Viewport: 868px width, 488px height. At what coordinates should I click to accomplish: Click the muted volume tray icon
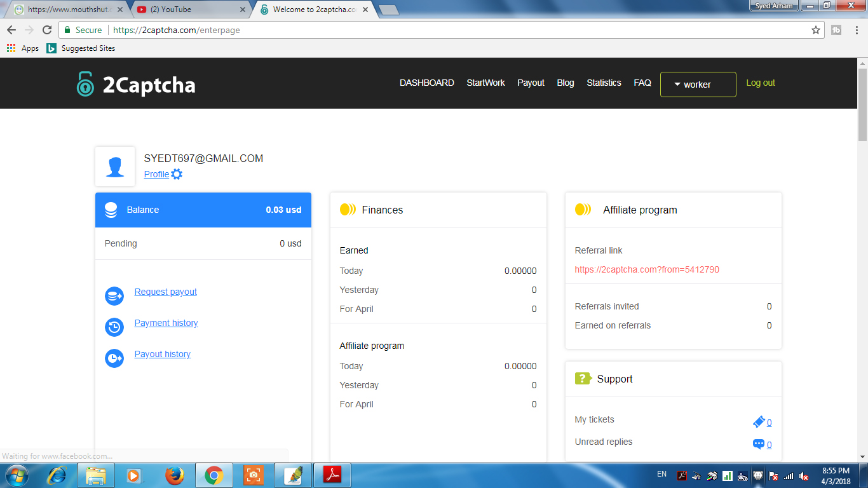pos(804,475)
